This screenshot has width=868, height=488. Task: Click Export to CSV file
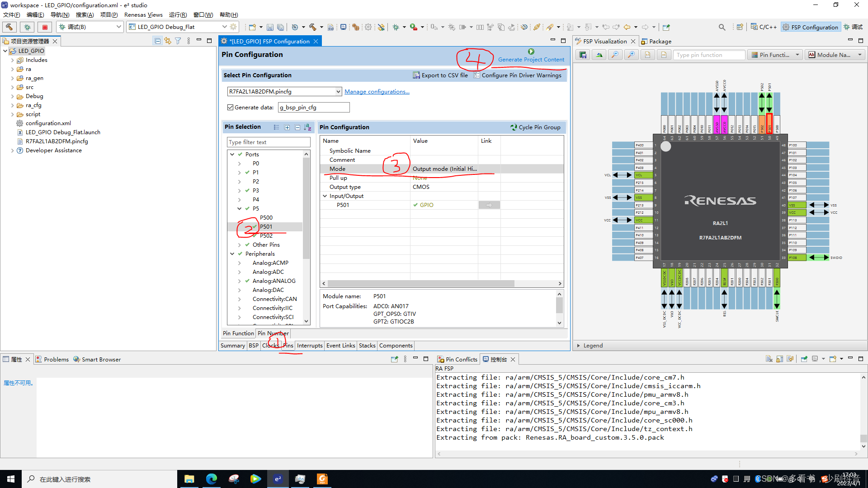440,75
